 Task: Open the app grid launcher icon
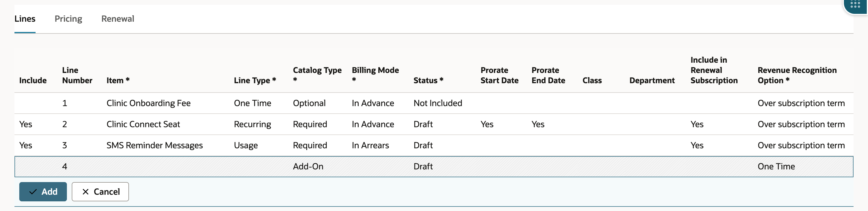[x=856, y=5]
